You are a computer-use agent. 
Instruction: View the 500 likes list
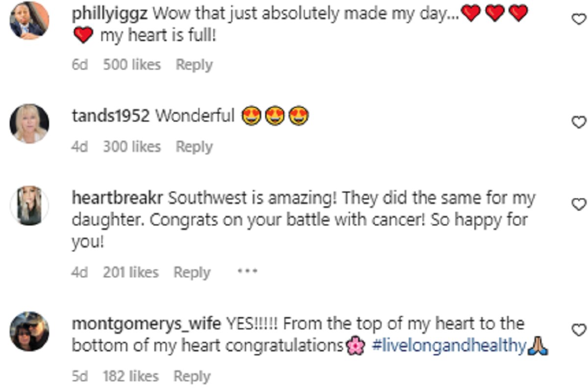(131, 65)
